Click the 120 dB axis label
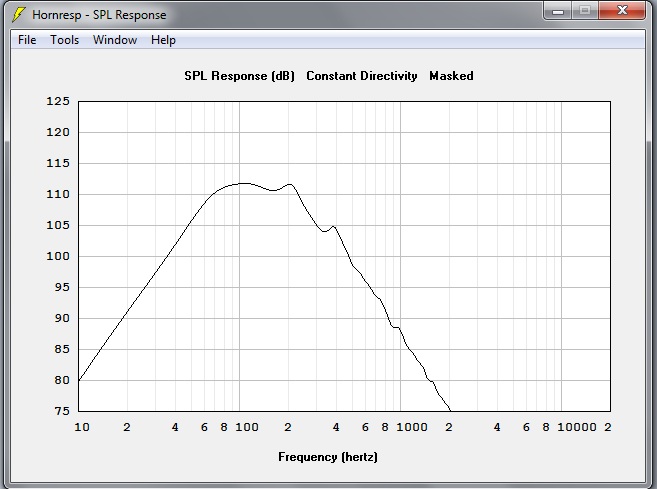The height and width of the screenshot is (489, 657). coord(58,132)
